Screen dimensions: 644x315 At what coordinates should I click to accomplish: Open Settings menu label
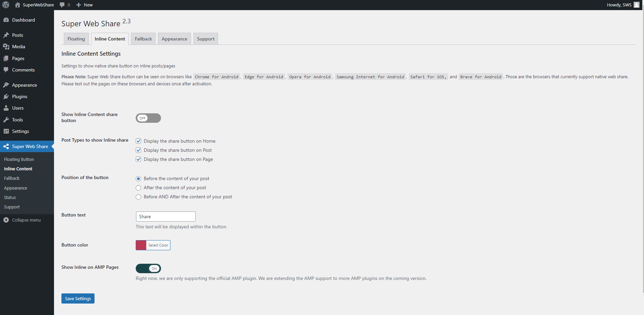click(21, 131)
